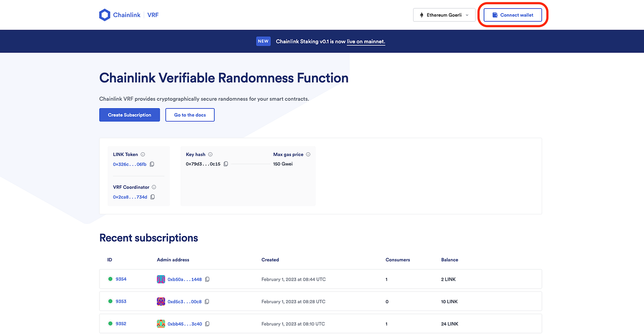
Task: Copy the VRF Coordinator address
Action: pyautogui.click(x=153, y=197)
